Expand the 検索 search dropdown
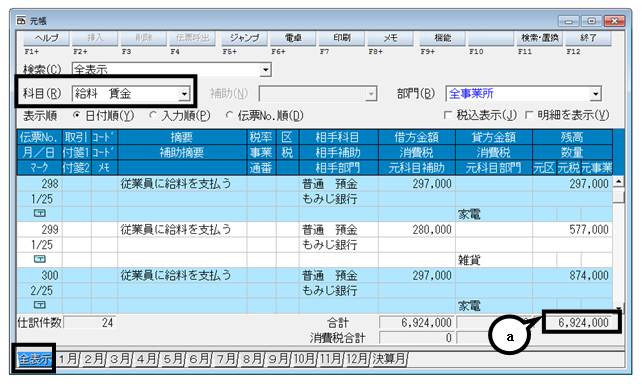 (265, 70)
